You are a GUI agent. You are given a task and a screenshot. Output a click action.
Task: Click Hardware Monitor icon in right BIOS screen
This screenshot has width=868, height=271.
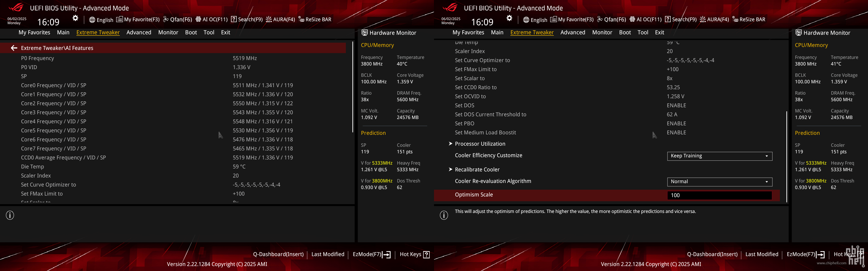pyautogui.click(x=799, y=33)
